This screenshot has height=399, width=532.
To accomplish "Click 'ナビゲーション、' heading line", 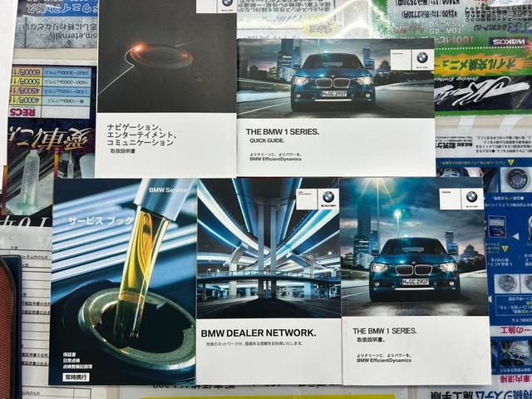I will [x=135, y=127].
